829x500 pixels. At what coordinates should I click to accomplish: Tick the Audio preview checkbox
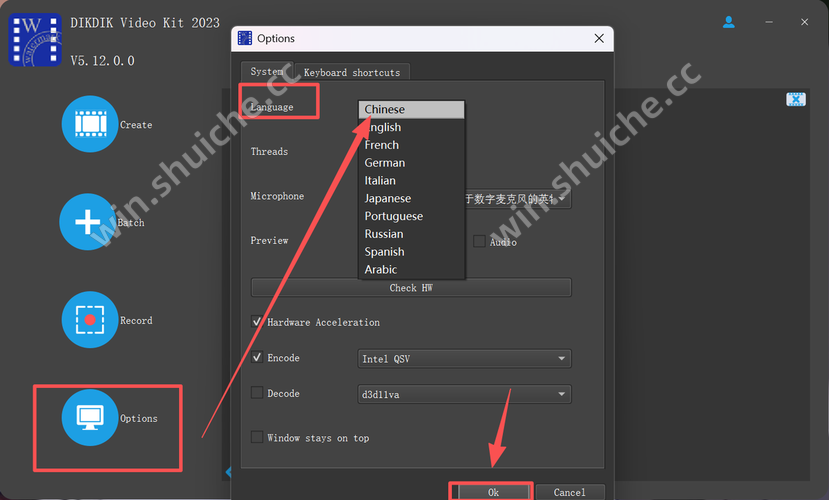click(x=479, y=242)
